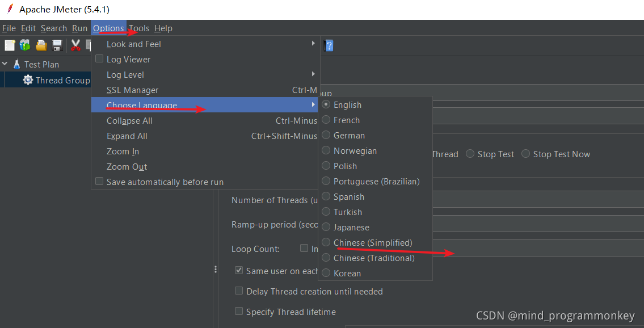The height and width of the screenshot is (328, 644).
Task: Choose Expand All in Options menu
Action: coord(205,136)
